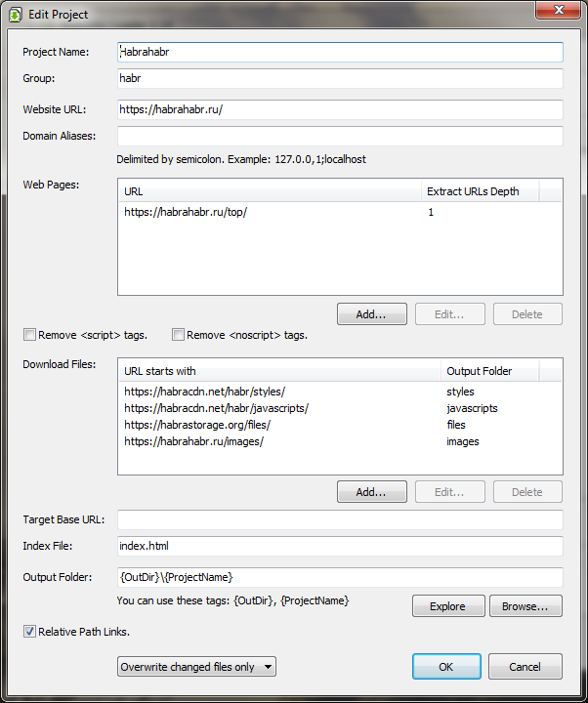Click the empty Domain Aliases field
Viewport: 588px width, 703px height.
(x=339, y=136)
